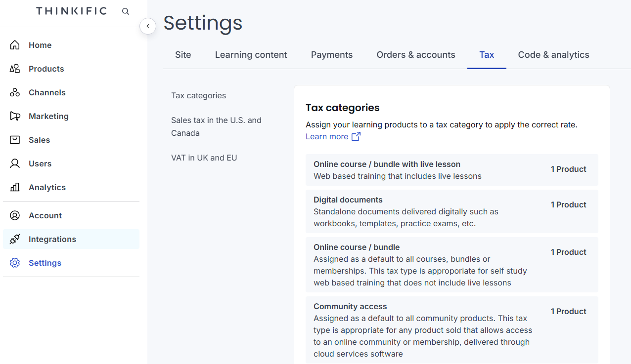Open Products via its shapes icon
The height and width of the screenshot is (364, 631).
15,69
